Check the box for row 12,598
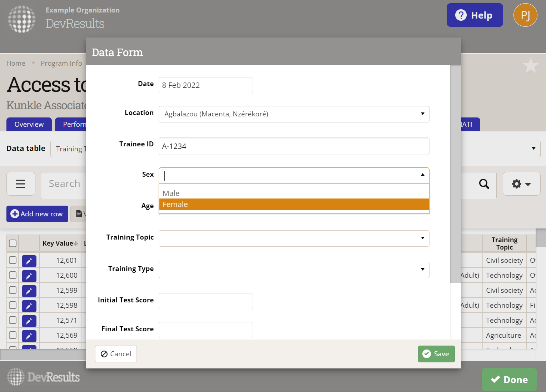546x392 pixels. pos(13,305)
